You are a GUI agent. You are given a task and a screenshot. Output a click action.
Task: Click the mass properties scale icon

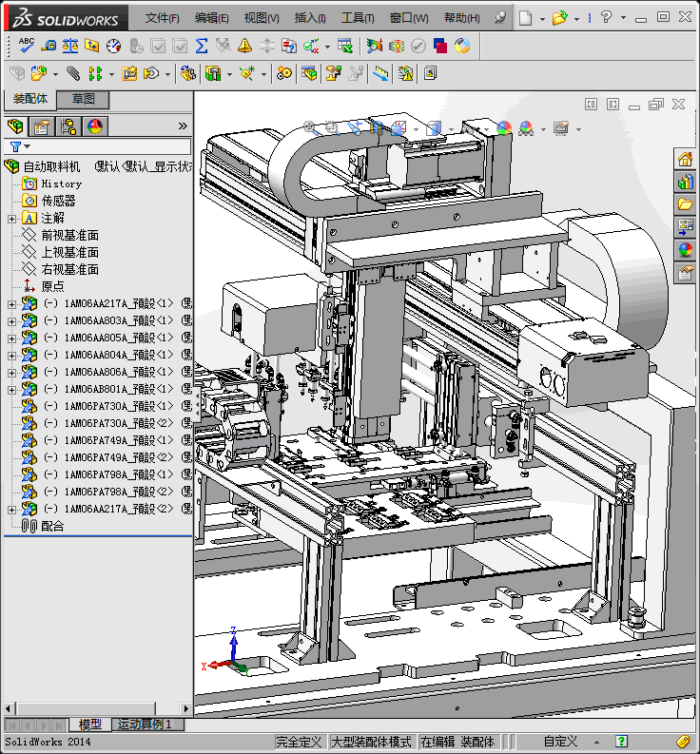point(70,45)
